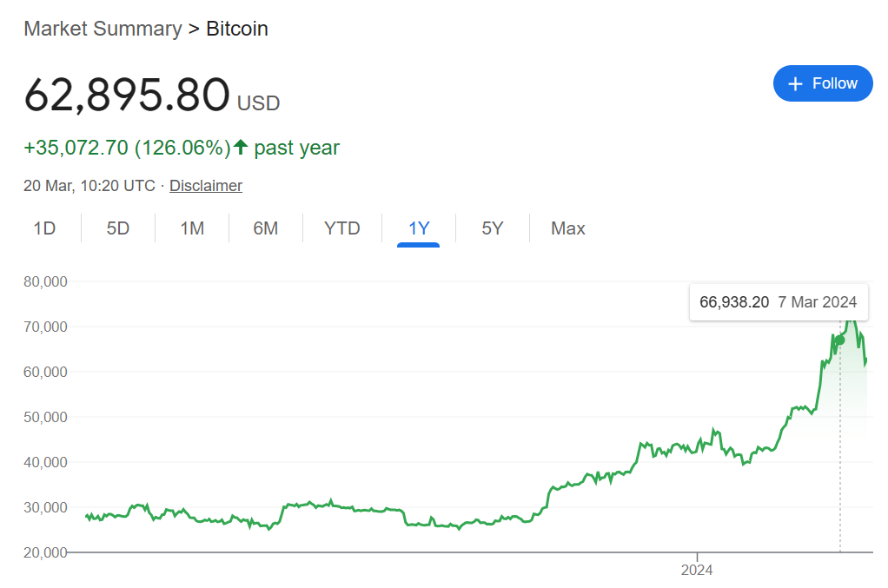Click the 2024 axis label on chart
The width and height of the screenshot is (888, 588).
(x=697, y=570)
